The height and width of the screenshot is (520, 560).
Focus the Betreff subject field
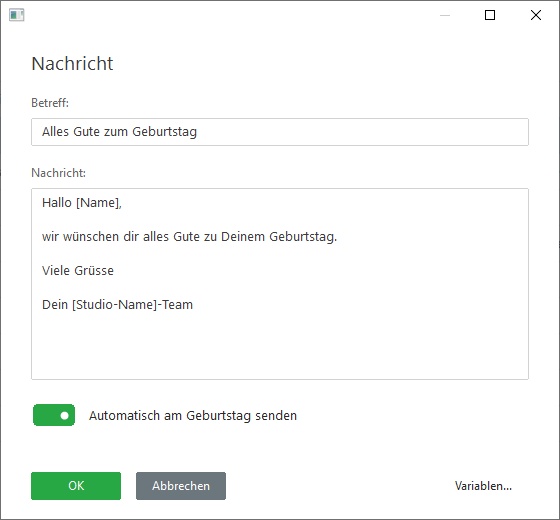coord(280,132)
